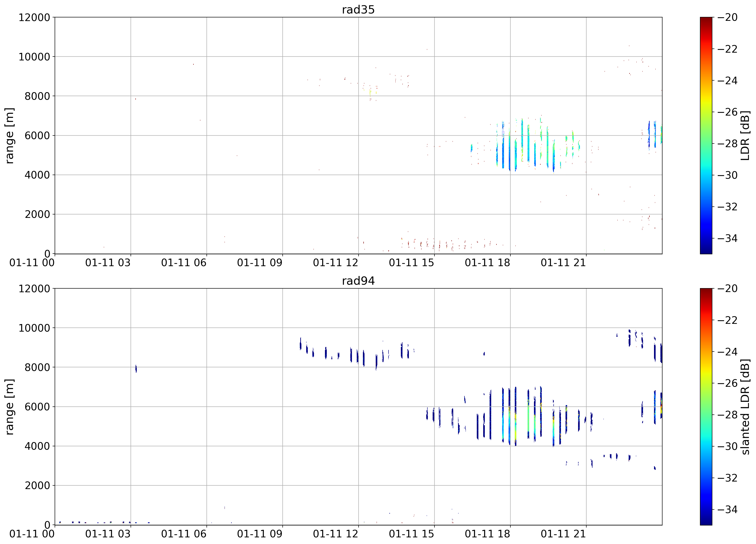Select the −30 tick on LDR colorbar

pyautogui.click(x=727, y=175)
